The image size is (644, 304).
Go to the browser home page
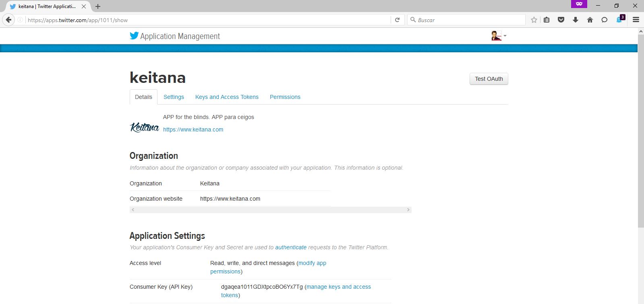click(x=590, y=20)
